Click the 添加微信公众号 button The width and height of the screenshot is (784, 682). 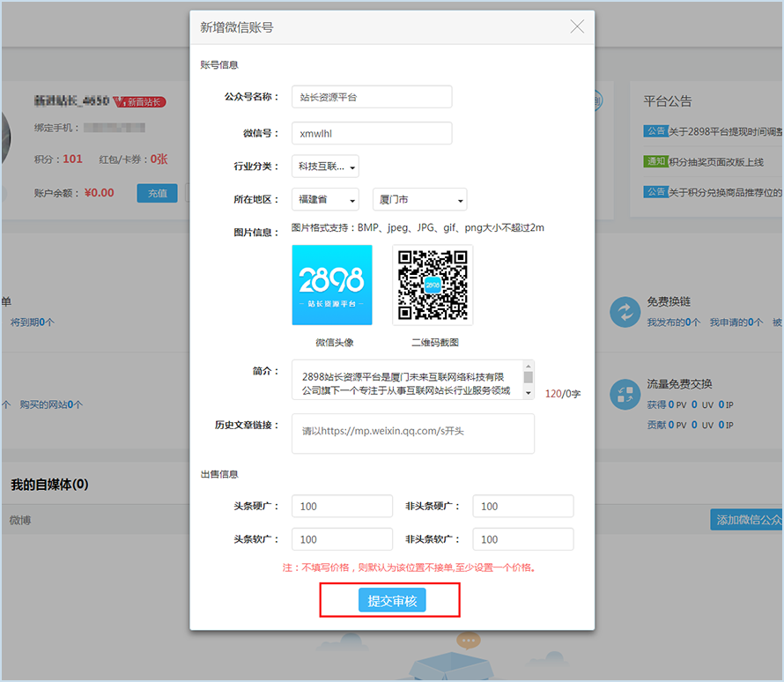click(x=747, y=520)
